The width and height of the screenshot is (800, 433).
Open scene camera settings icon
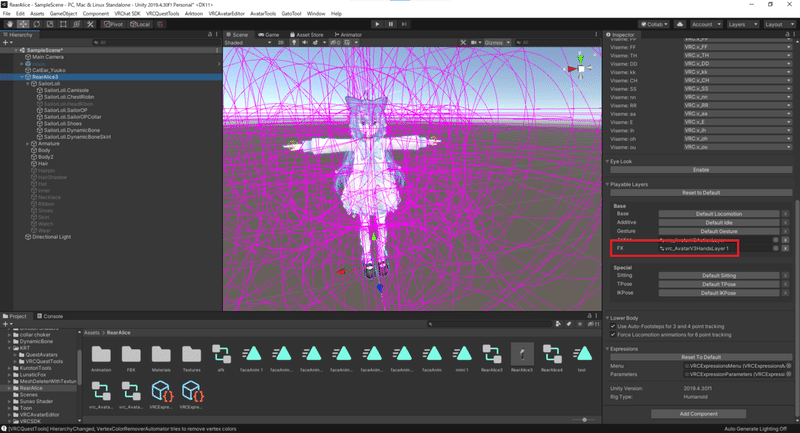click(x=476, y=42)
